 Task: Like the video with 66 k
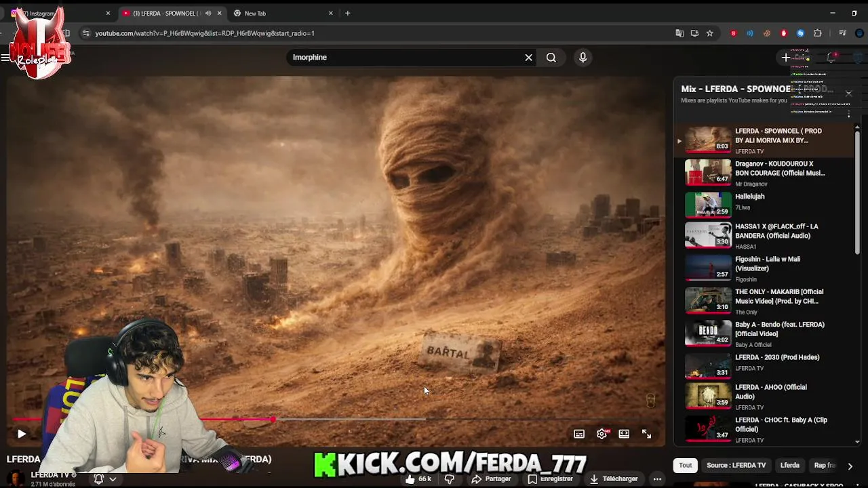(x=418, y=479)
